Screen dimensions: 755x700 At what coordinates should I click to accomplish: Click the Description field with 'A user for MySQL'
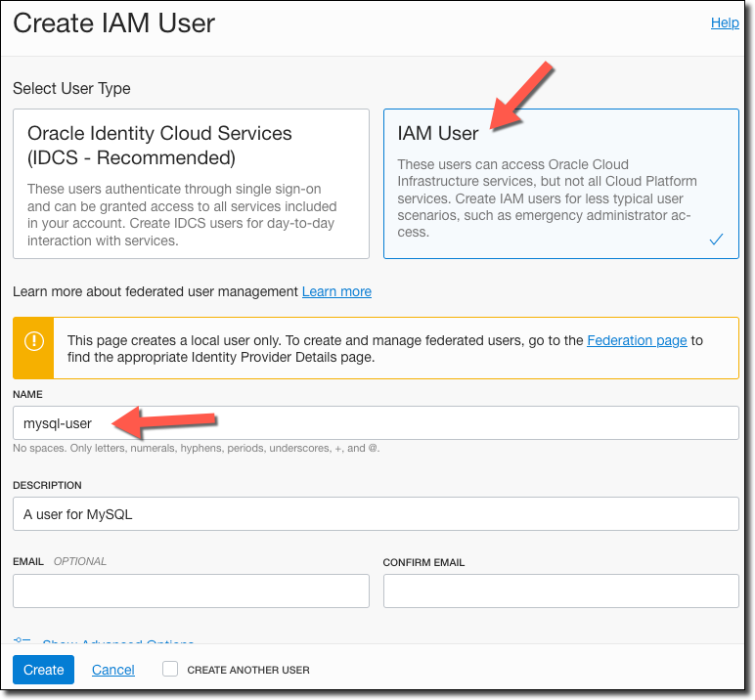[x=376, y=513]
